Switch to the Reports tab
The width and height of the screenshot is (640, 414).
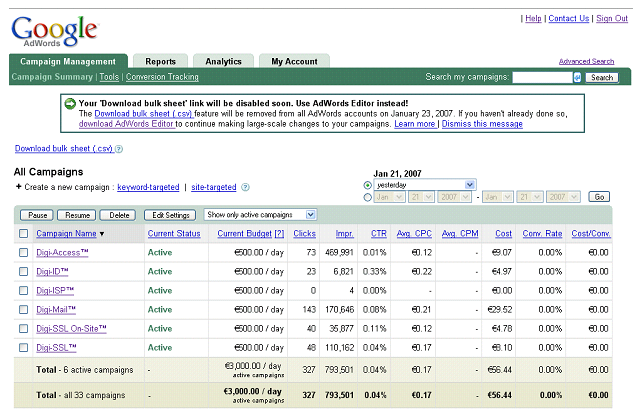[x=160, y=61]
